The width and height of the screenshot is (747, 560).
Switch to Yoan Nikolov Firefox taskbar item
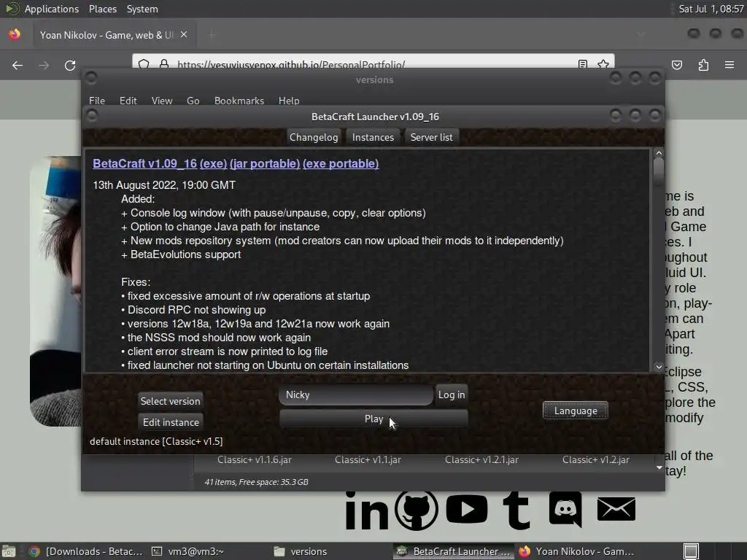coord(576,551)
